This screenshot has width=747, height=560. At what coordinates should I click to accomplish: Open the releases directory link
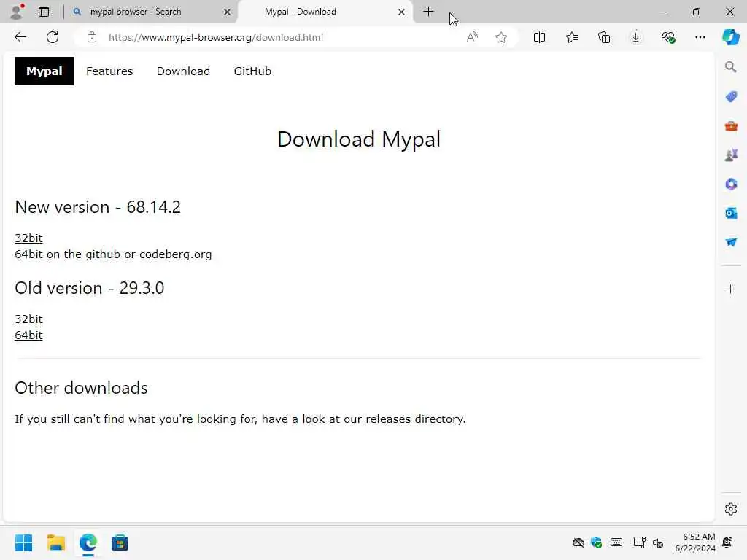pyautogui.click(x=416, y=419)
